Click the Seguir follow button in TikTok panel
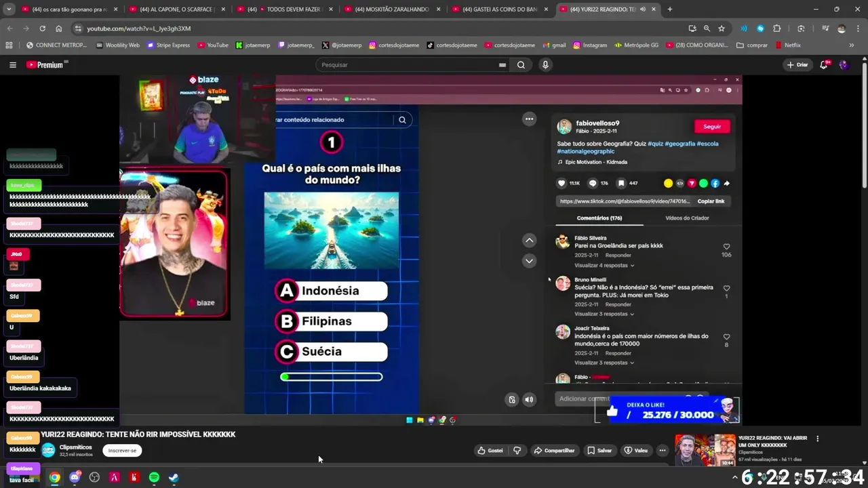The image size is (868, 488). pyautogui.click(x=712, y=127)
